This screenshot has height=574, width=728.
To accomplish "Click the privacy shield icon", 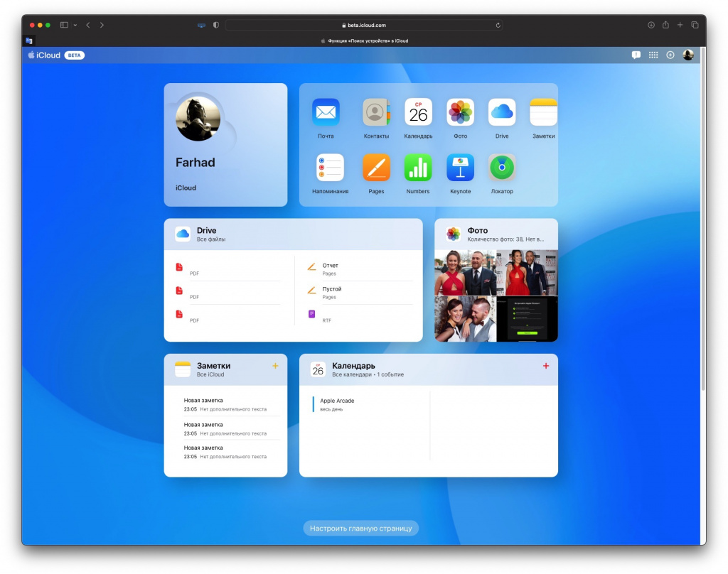I will pyautogui.click(x=216, y=25).
